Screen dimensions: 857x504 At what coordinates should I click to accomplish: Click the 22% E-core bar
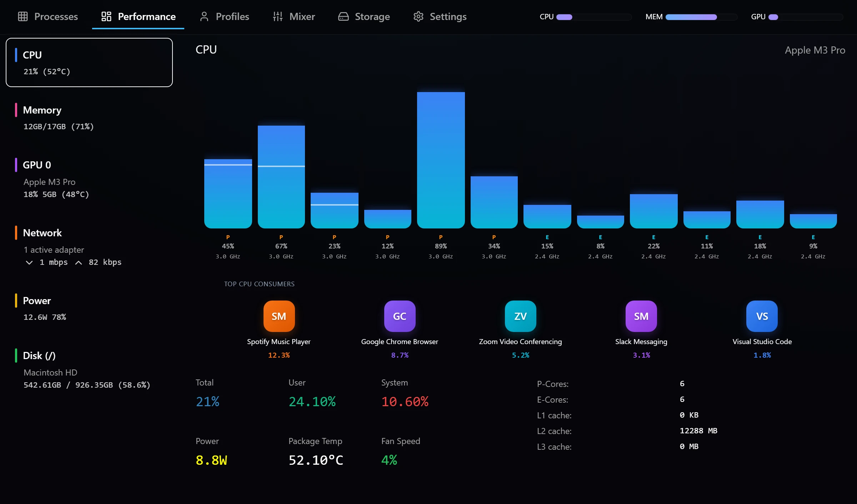pyautogui.click(x=654, y=211)
